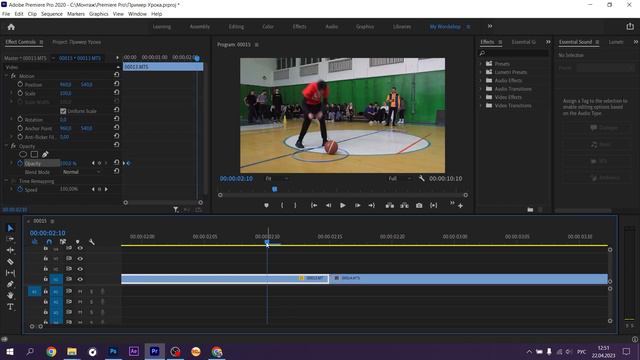Expand the Audio Effects folder
Image resolution: width=640 pixels, height=360 pixels.
pos(480,80)
